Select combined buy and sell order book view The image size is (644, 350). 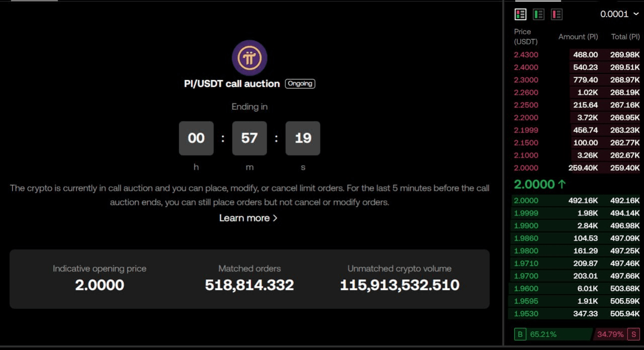click(520, 15)
